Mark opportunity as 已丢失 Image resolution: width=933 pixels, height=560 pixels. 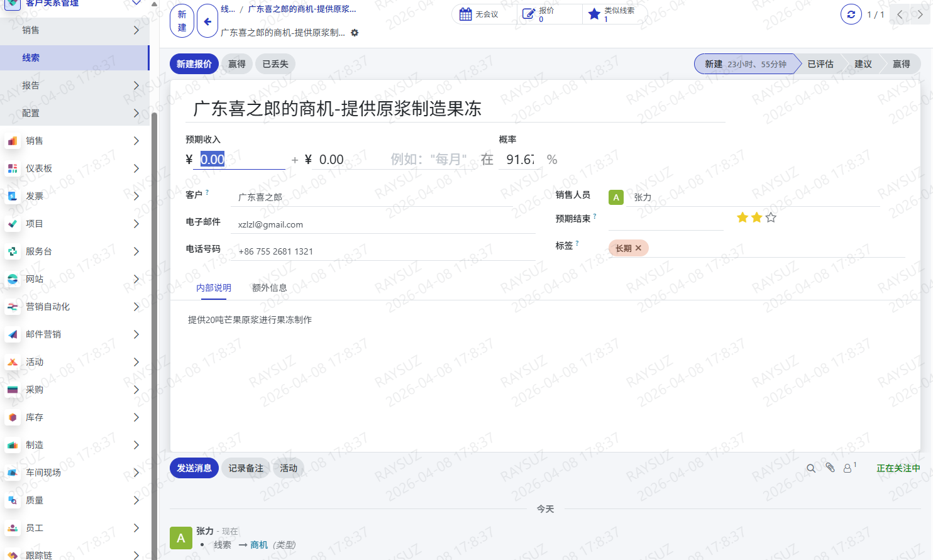(275, 64)
